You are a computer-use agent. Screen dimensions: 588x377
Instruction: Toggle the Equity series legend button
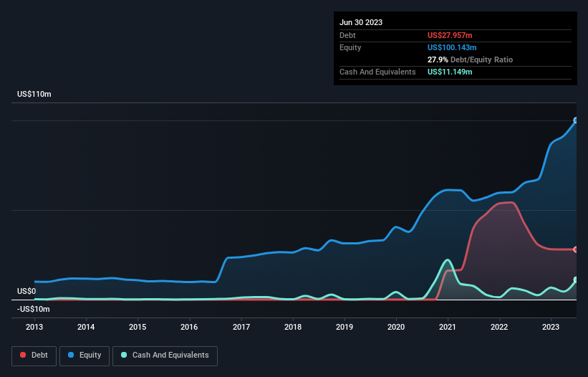[x=85, y=355]
